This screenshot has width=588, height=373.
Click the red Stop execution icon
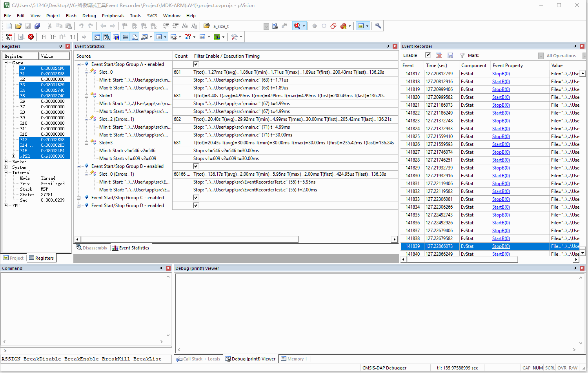pyautogui.click(x=31, y=37)
